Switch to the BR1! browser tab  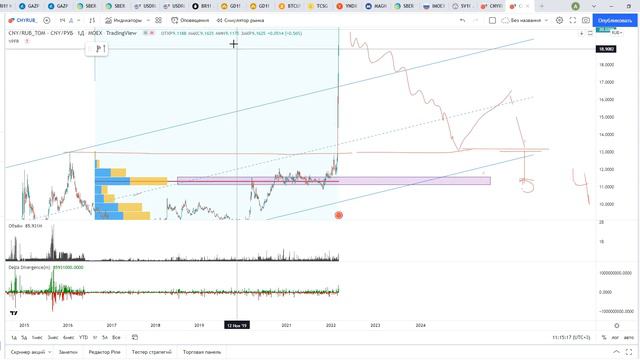(202, 6)
